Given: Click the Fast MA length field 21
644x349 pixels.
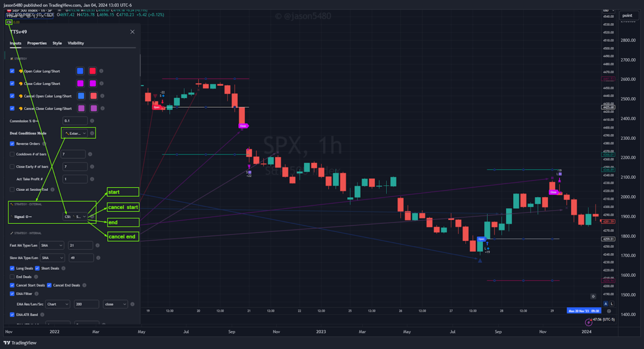Looking at the screenshot, I should (80, 245).
